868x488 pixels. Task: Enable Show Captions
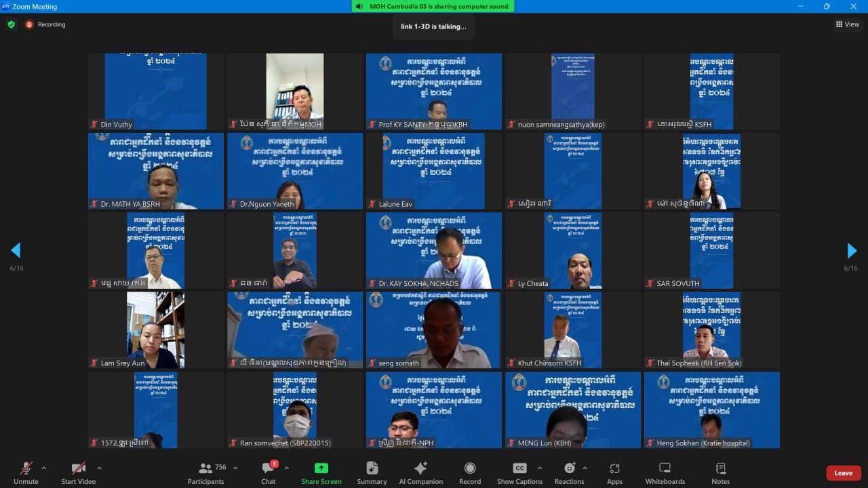(519, 472)
